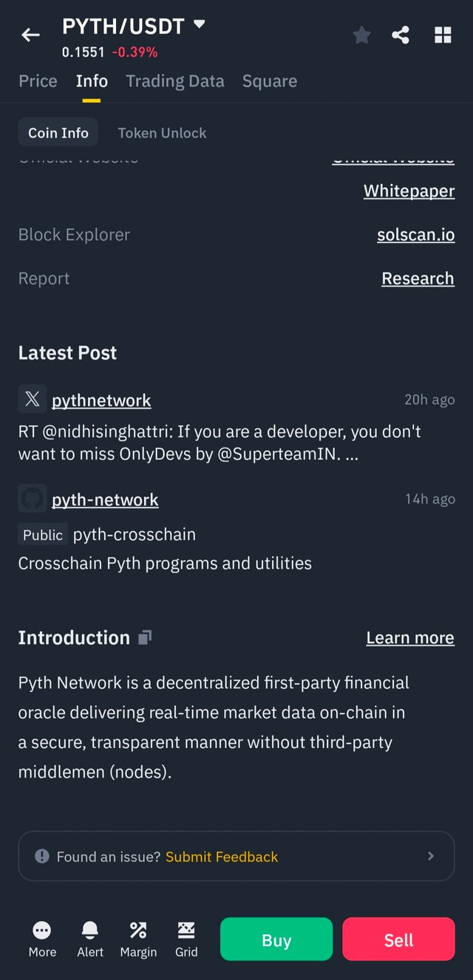Expand the Found an issue feedback chevron
The image size is (473, 980).
(431, 856)
